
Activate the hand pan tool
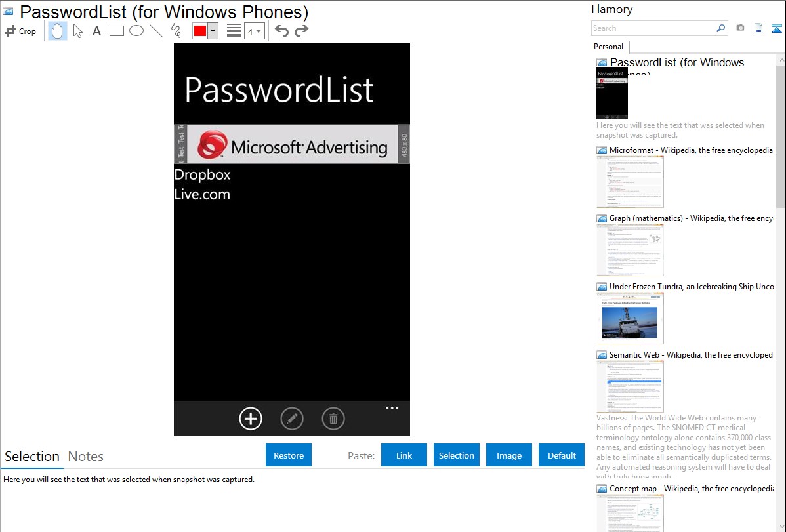pyautogui.click(x=58, y=31)
